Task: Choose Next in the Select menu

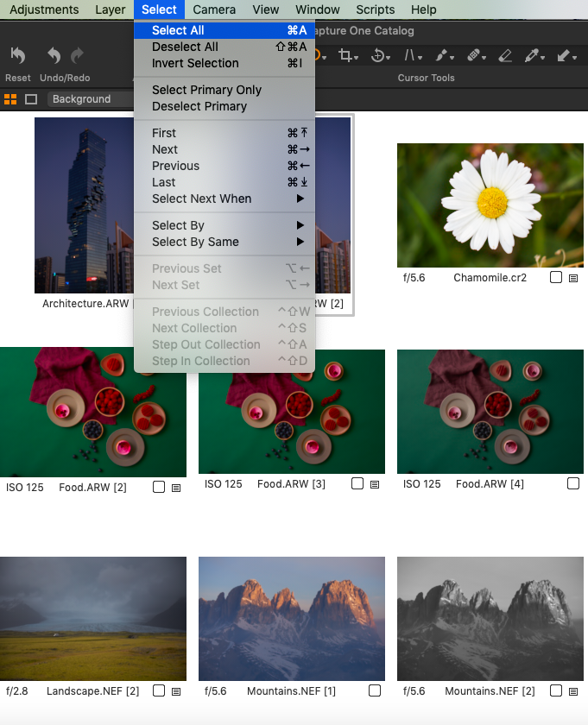Action: point(224,149)
